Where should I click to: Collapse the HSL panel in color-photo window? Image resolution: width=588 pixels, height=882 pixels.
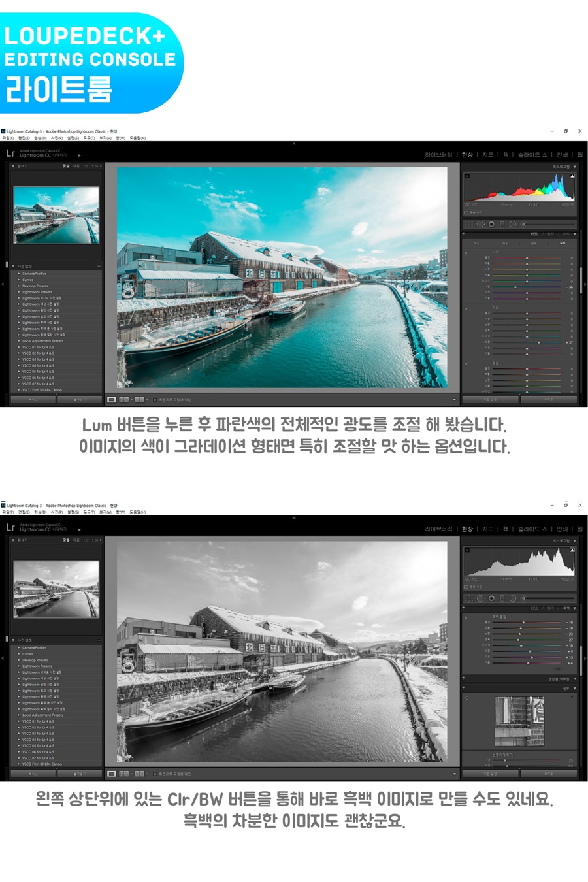pyautogui.click(x=575, y=234)
